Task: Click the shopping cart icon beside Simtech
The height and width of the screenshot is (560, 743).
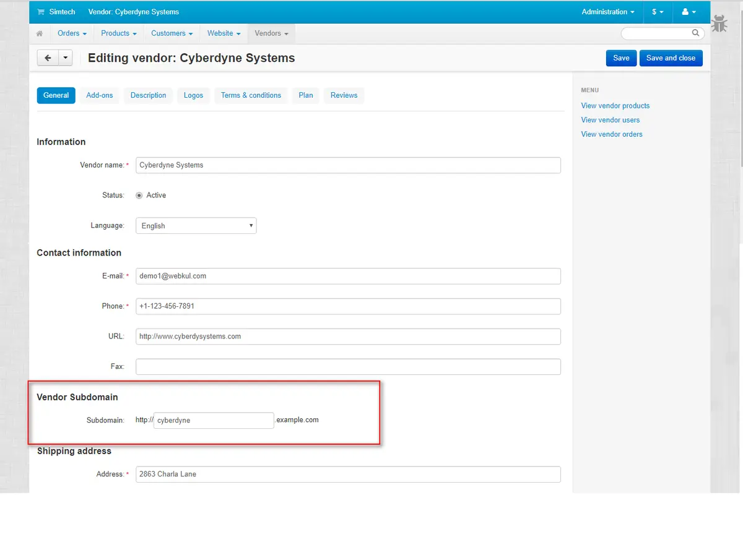Action: 41,12
